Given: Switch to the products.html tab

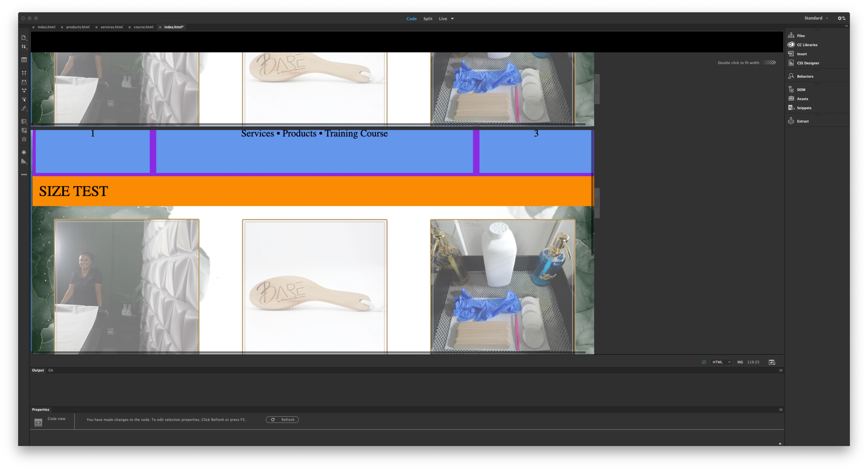Looking at the screenshot, I should pyautogui.click(x=78, y=27).
